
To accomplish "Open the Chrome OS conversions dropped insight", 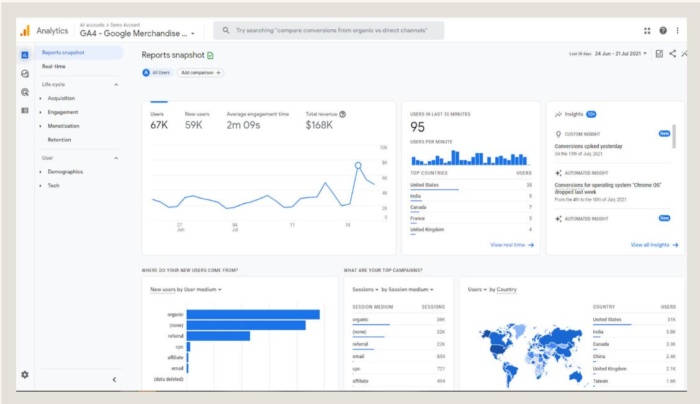I will [x=608, y=188].
